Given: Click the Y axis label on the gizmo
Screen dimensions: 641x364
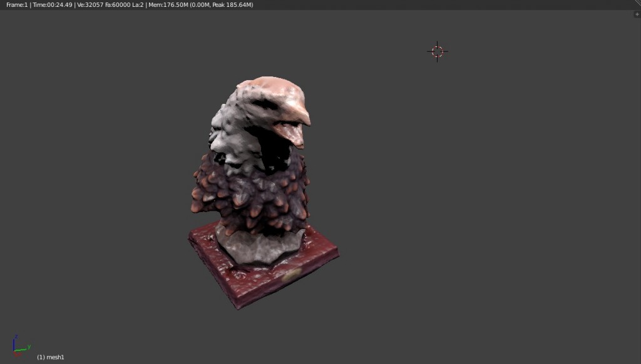Looking at the screenshot, I should pyautogui.click(x=29, y=346).
